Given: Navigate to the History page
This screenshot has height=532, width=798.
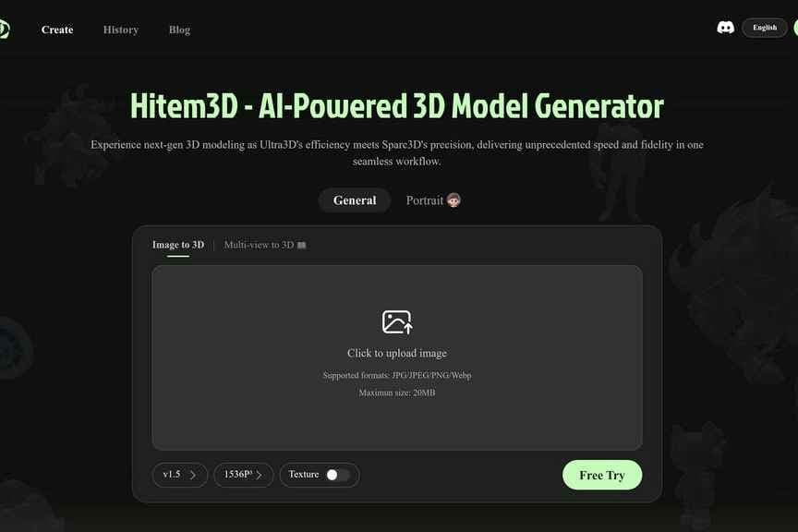Looking at the screenshot, I should coord(120,30).
